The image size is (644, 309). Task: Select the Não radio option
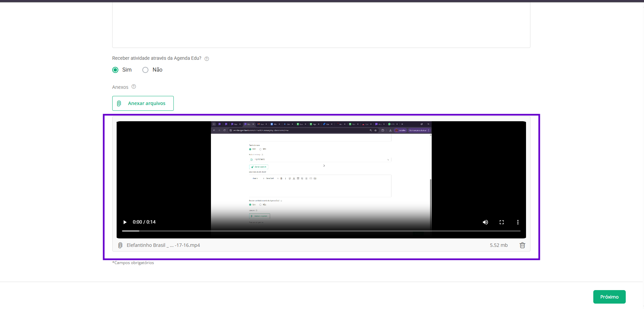click(x=145, y=70)
